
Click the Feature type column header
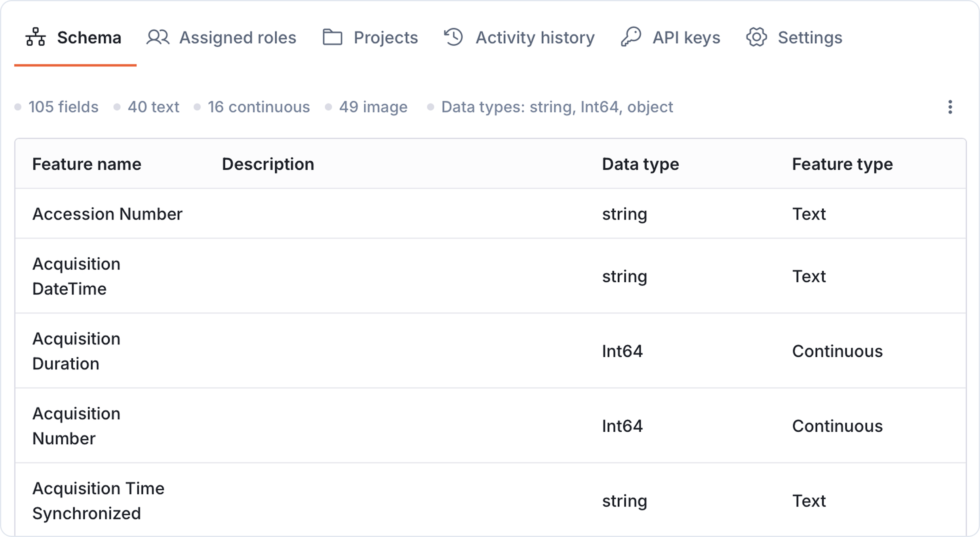842,164
